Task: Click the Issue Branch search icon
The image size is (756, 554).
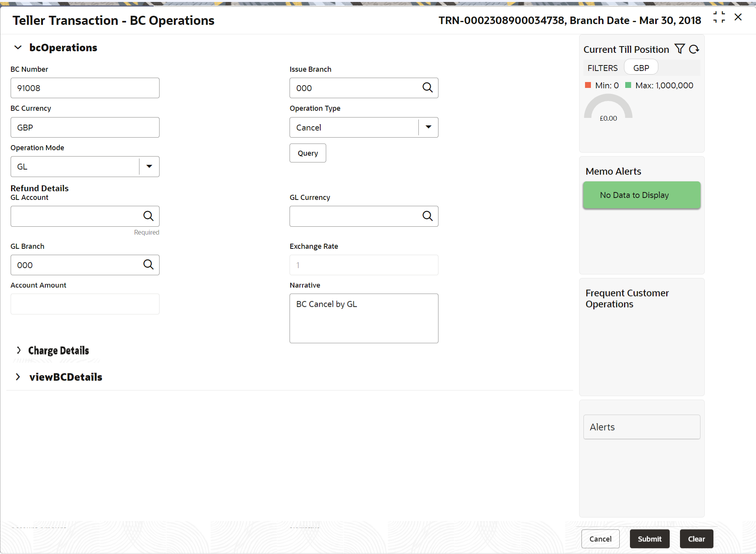Action: pyautogui.click(x=427, y=88)
